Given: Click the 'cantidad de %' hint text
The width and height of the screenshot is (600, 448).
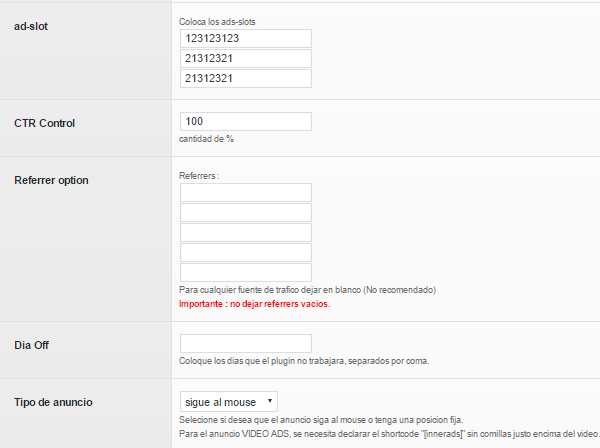Looking at the screenshot, I should pyautogui.click(x=206, y=139).
